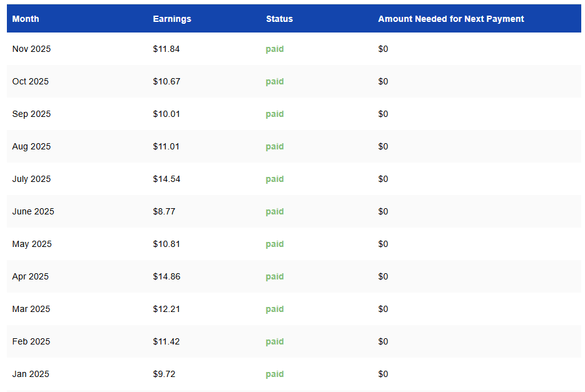Click the $9.72 earnings for January
This screenshot has height=392, width=585.
pos(164,374)
